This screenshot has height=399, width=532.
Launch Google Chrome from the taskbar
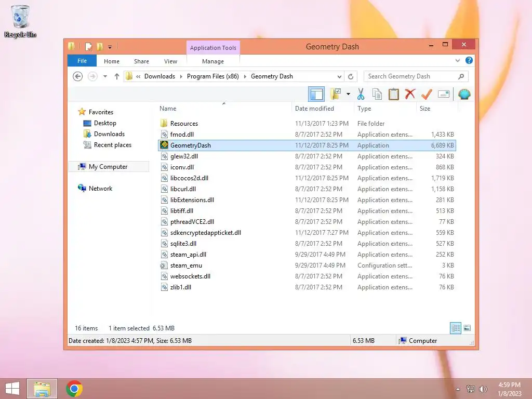(74, 389)
